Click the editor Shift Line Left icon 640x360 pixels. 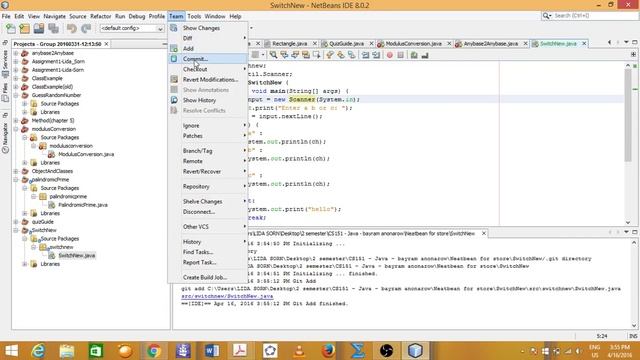pos(365,55)
